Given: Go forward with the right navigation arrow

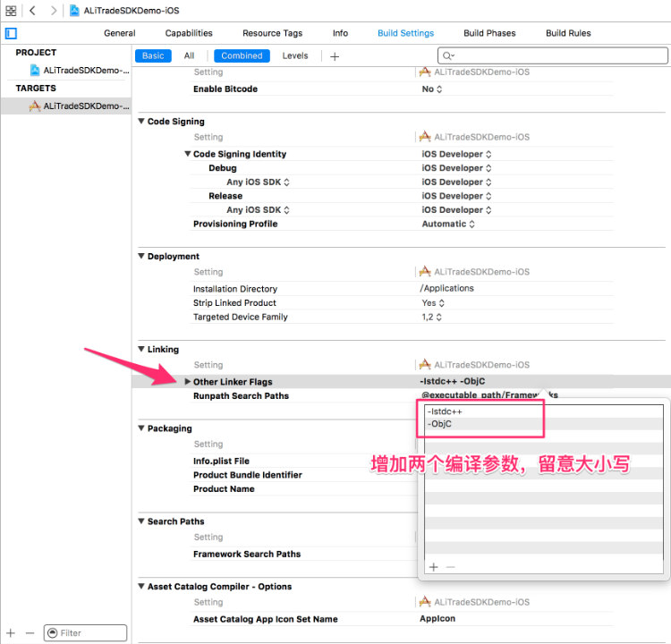Looking at the screenshot, I should (54, 10).
